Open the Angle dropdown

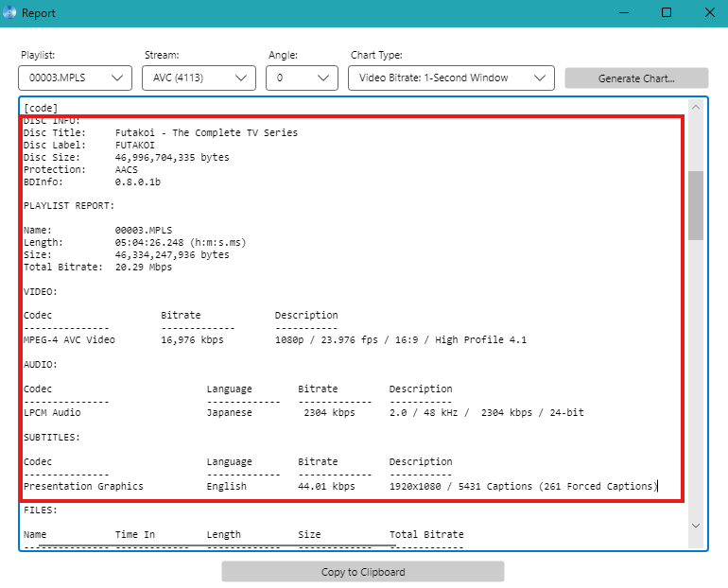302,78
